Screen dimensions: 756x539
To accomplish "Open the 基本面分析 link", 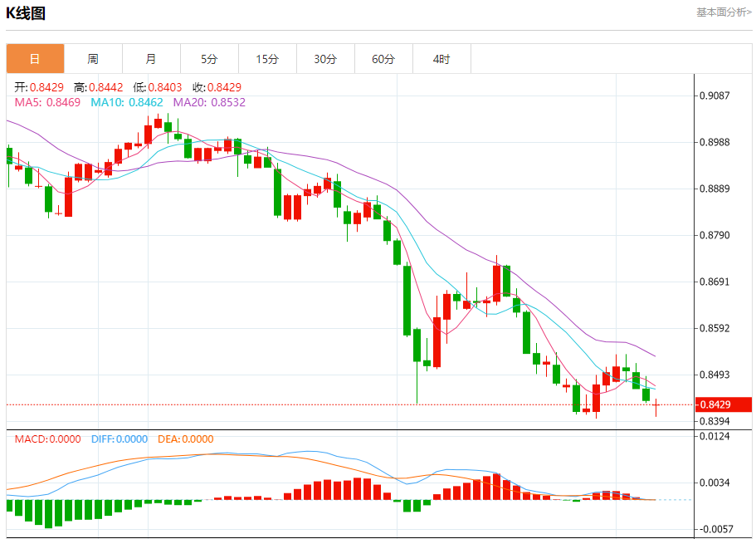I will [724, 12].
